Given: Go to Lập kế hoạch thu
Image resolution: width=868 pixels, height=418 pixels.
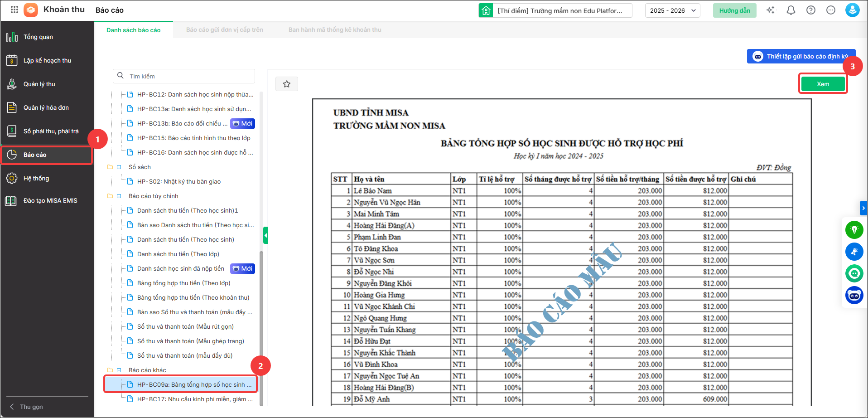Looking at the screenshot, I should (x=47, y=60).
